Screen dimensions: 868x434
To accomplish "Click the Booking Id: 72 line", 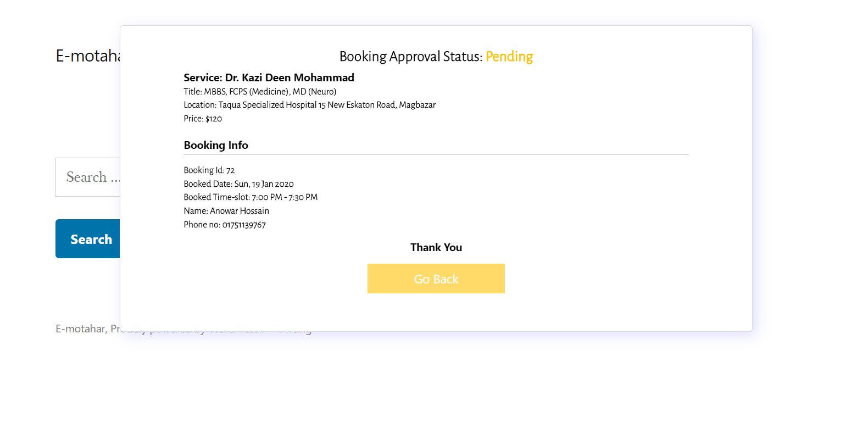I will (x=209, y=170).
